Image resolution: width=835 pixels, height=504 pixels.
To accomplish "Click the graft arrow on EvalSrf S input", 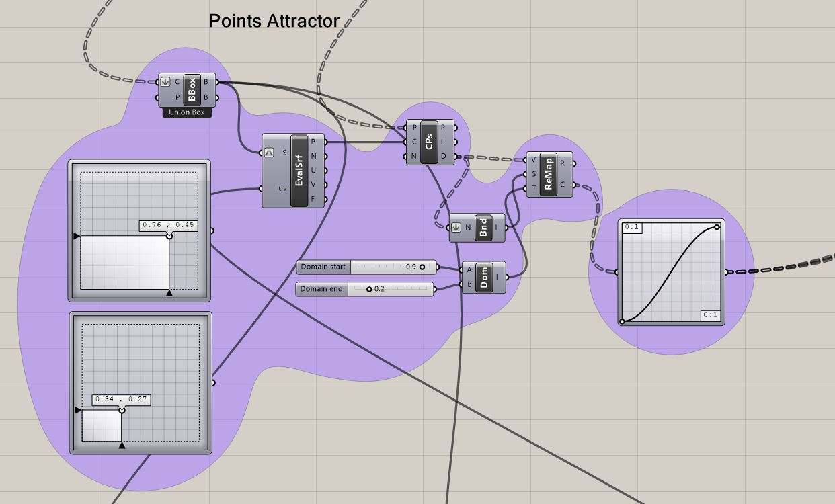I will click(269, 153).
